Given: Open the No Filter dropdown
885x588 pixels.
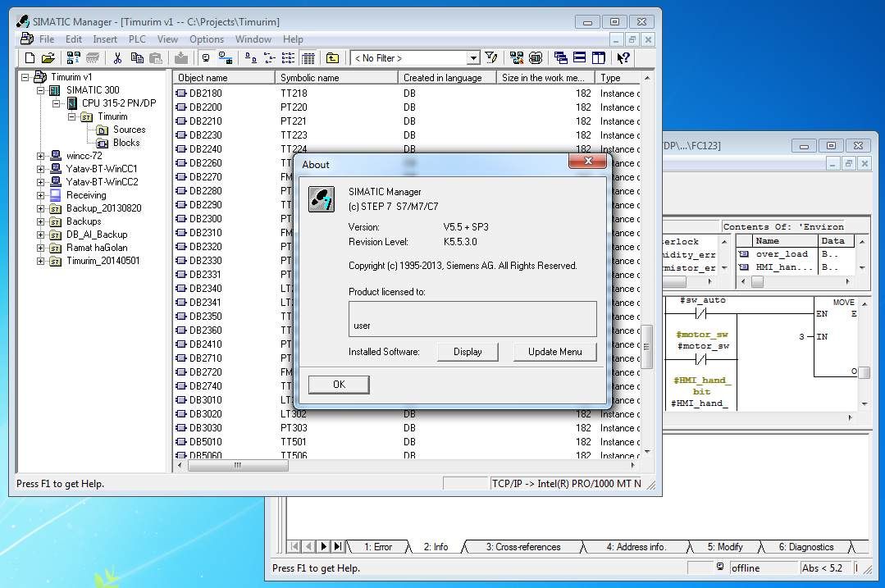Looking at the screenshot, I should pos(473,58).
